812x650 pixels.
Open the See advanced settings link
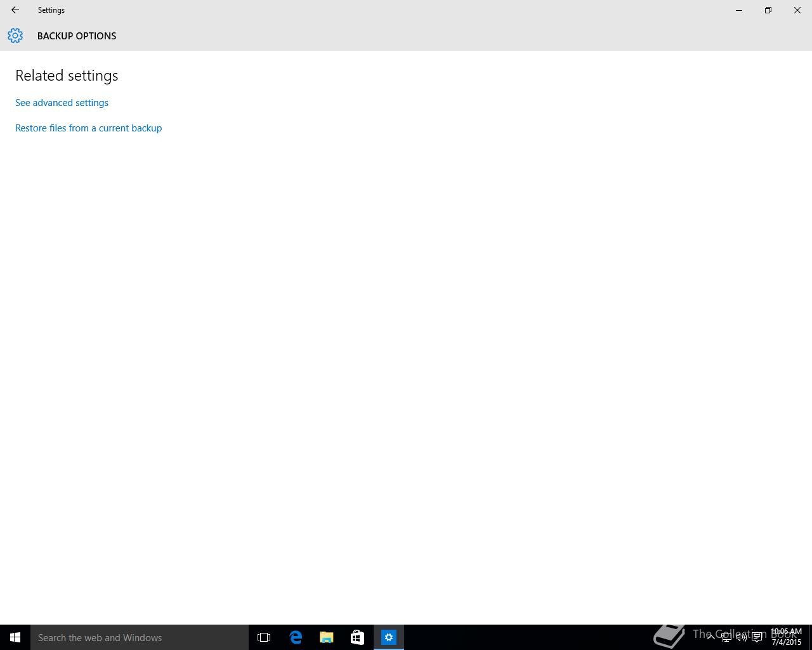(x=62, y=103)
